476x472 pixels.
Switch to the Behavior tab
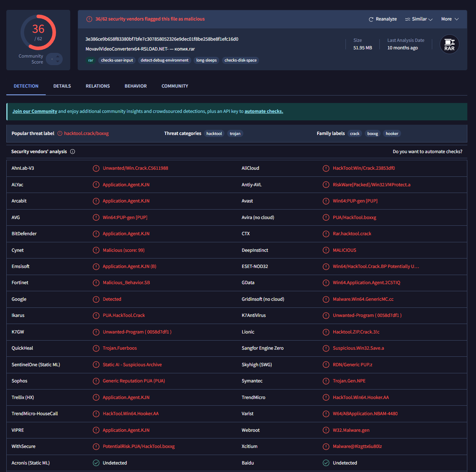click(x=136, y=86)
